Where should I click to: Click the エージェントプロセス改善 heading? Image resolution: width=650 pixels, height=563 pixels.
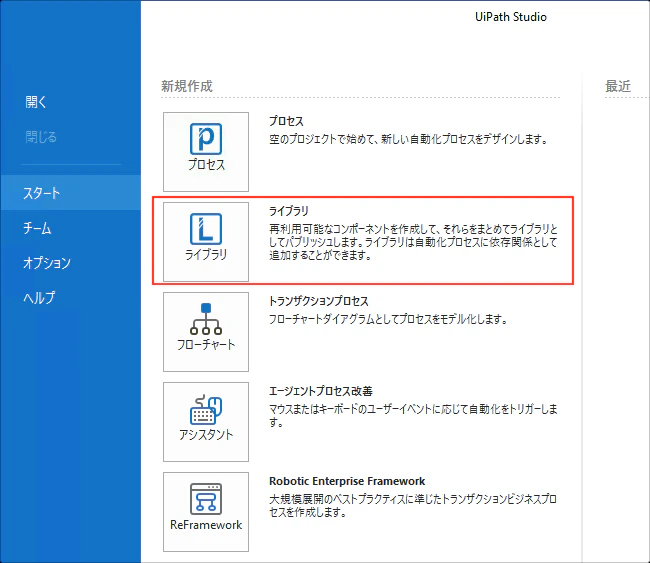[321, 391]
